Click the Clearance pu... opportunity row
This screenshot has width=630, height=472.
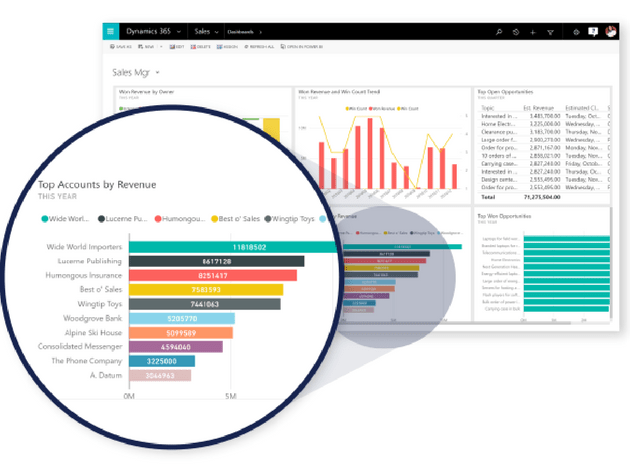tap(544, 132)
